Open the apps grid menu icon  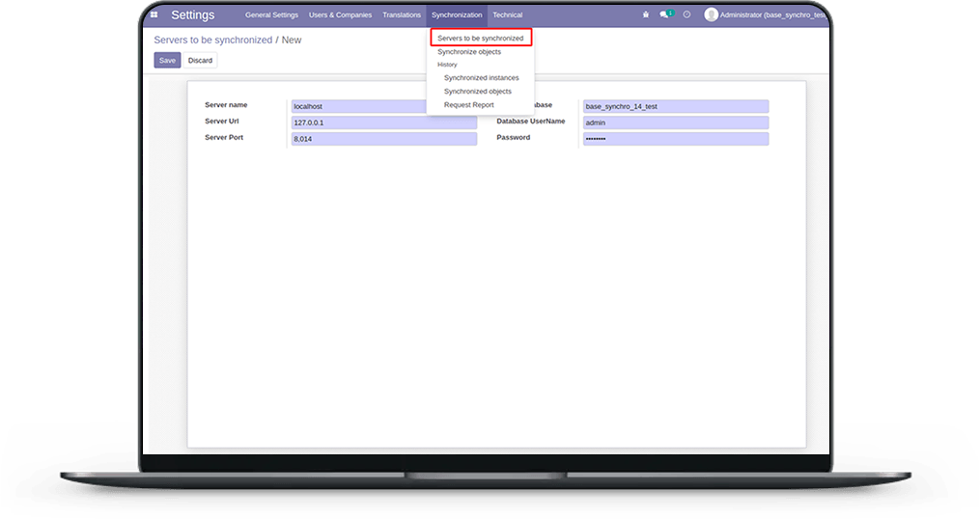pos(154,14)
